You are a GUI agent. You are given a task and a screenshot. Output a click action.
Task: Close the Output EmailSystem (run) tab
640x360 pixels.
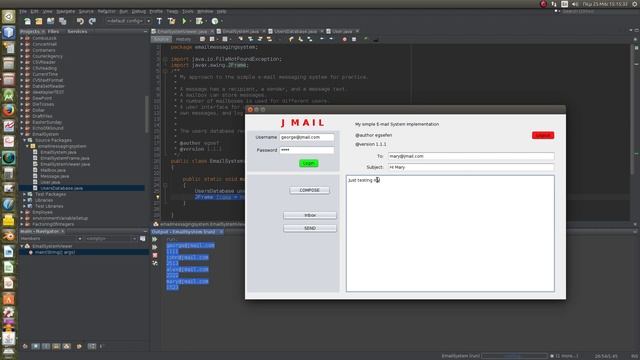point(221,232)
